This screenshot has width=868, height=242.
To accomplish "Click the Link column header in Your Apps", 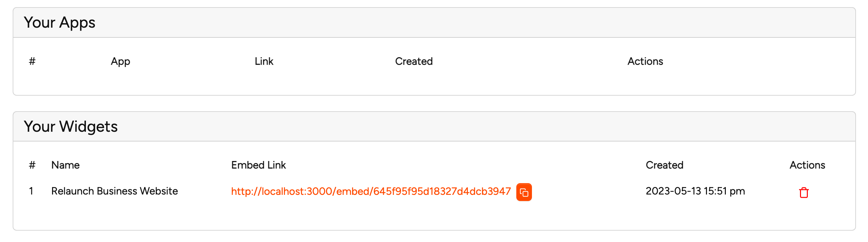I will click(264, 61).
